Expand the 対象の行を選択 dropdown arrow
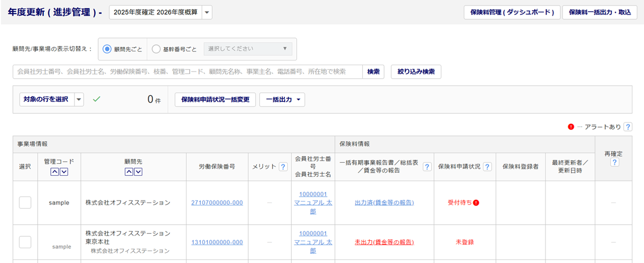 pos(78,100)
